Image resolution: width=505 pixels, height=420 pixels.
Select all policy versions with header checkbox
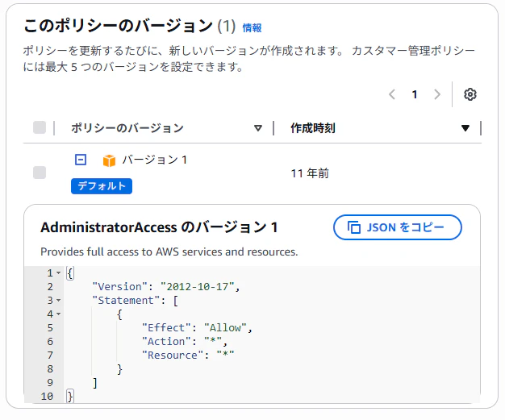[x=40, y=127]
